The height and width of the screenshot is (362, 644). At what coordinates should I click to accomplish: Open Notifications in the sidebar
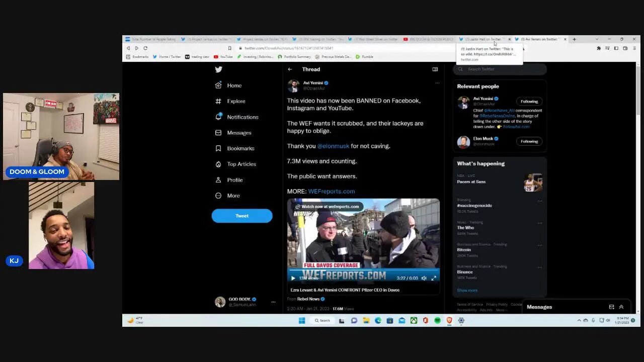click(236, 117)
